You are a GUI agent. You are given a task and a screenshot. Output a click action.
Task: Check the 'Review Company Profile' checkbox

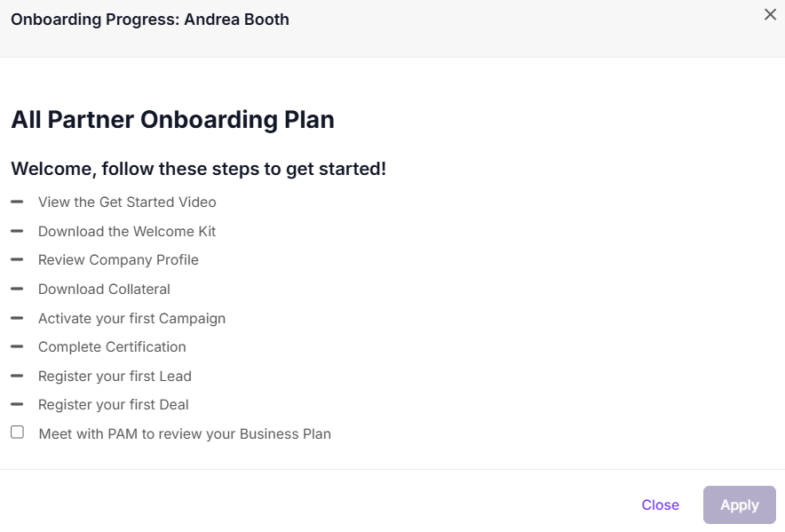click(16, 259)
